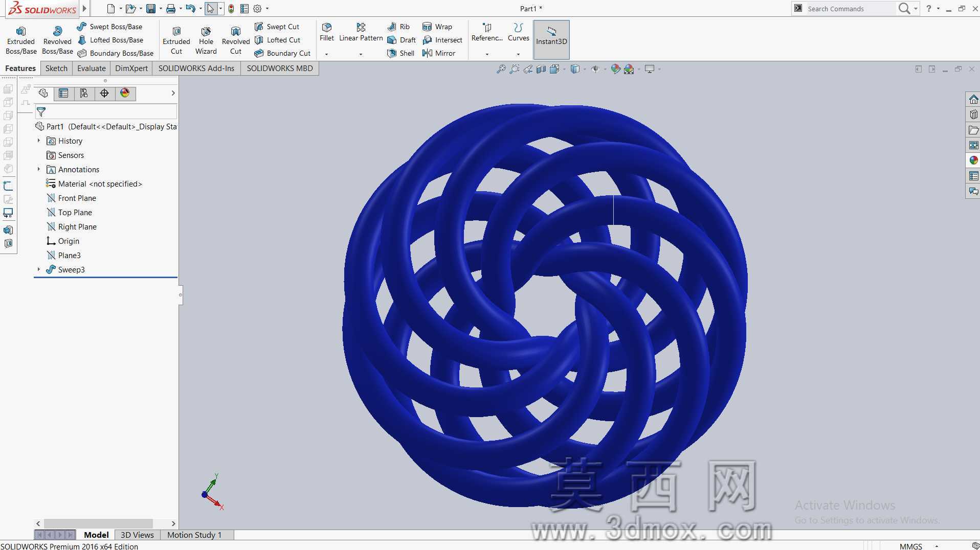
Task: Open the DisplayManager tab icon
Action: point(125,93)
